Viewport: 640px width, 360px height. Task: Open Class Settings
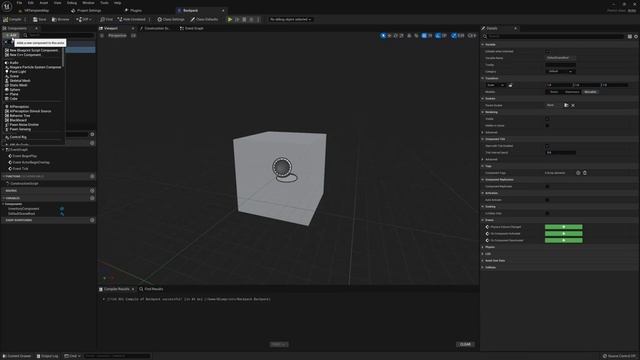tap(171, 19)
